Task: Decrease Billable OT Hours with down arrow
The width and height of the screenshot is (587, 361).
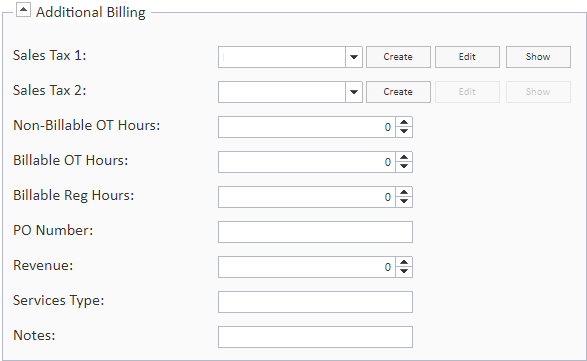Action: coord(404,167)
